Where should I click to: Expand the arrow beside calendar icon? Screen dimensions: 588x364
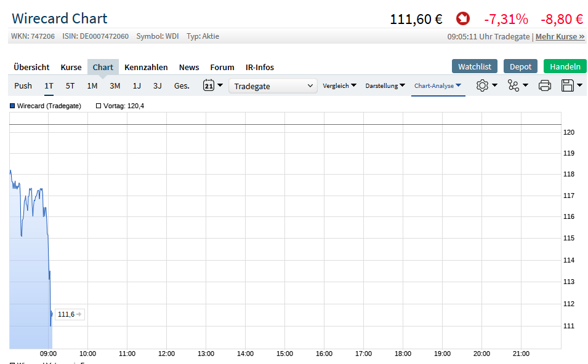(220, 85)
